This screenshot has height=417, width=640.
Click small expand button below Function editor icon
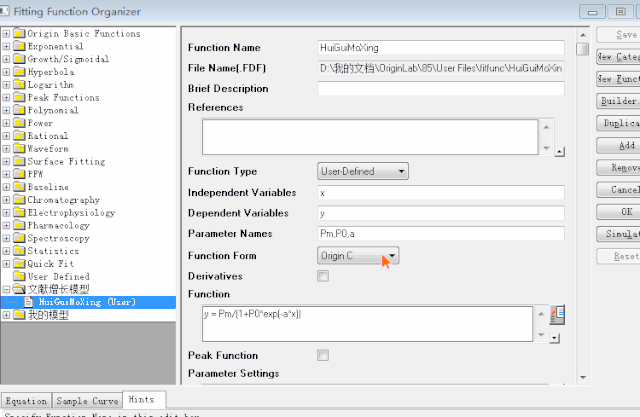coord(559,336)
